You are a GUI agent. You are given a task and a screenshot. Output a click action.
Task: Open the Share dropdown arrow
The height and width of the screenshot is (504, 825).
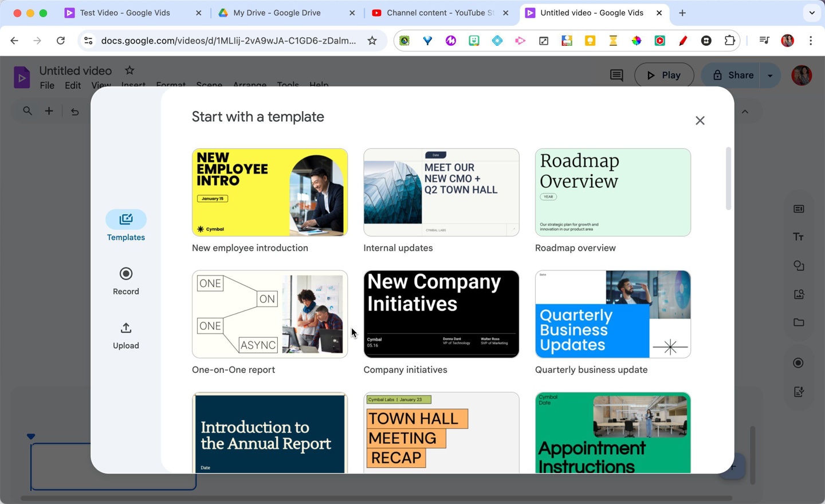click(x=770, y=75)
